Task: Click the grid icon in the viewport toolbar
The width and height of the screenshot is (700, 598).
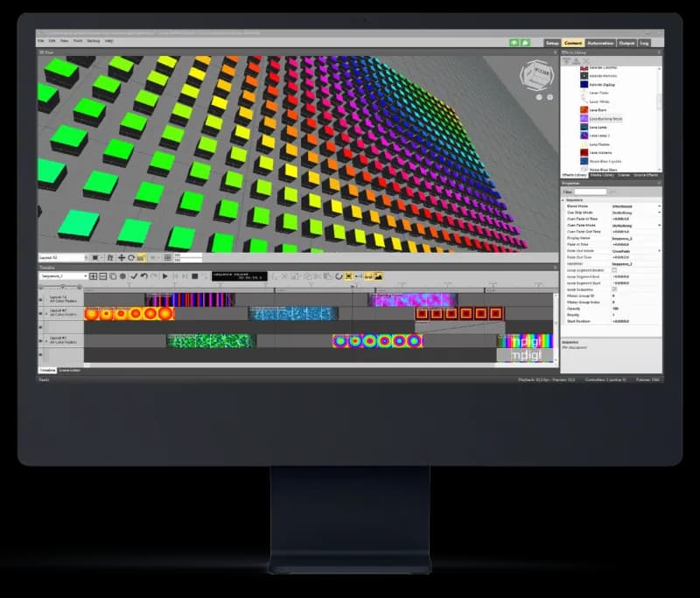Action: pyautogui.click(x=167, y=258)
